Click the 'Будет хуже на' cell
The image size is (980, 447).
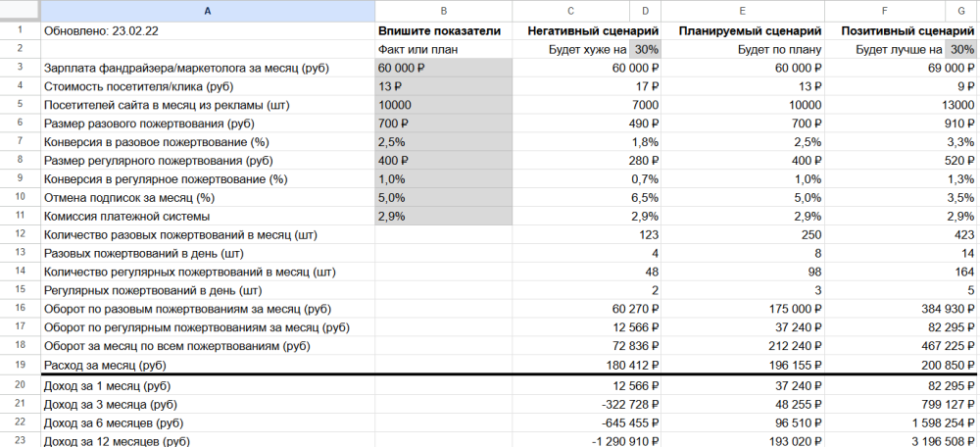tap(570, 49)
